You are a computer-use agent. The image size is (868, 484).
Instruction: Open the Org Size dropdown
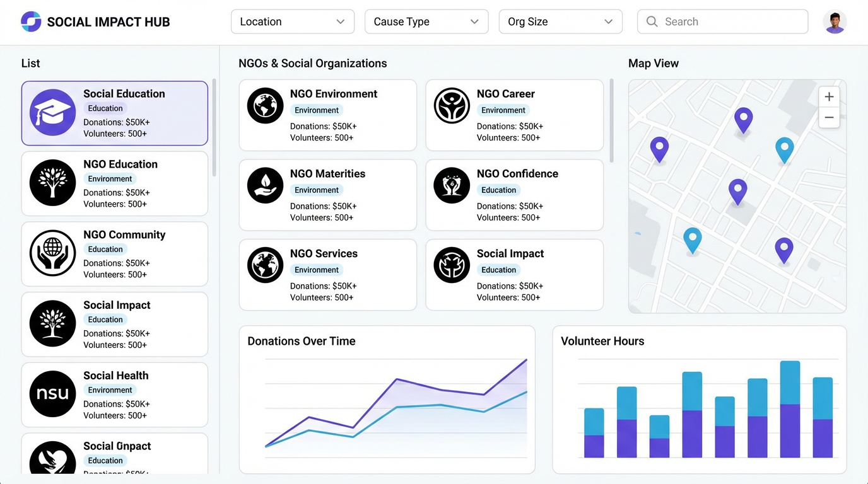coord(560,21)
